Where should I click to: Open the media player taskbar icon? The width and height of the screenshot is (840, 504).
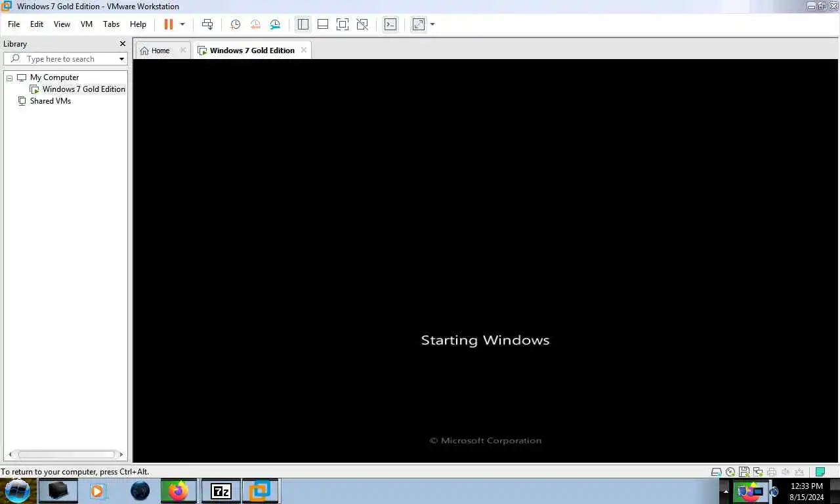(x=98, y=491)
